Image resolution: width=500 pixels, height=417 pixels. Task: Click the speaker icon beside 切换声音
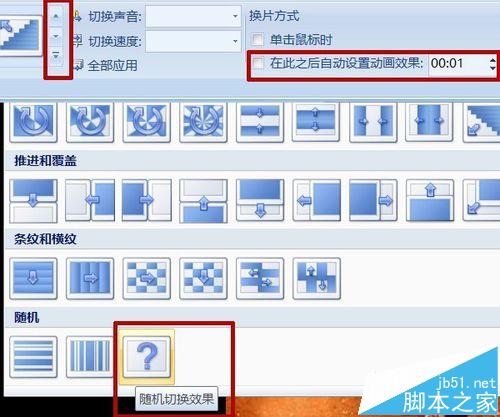pyautogui.click(x=78, y=16)
